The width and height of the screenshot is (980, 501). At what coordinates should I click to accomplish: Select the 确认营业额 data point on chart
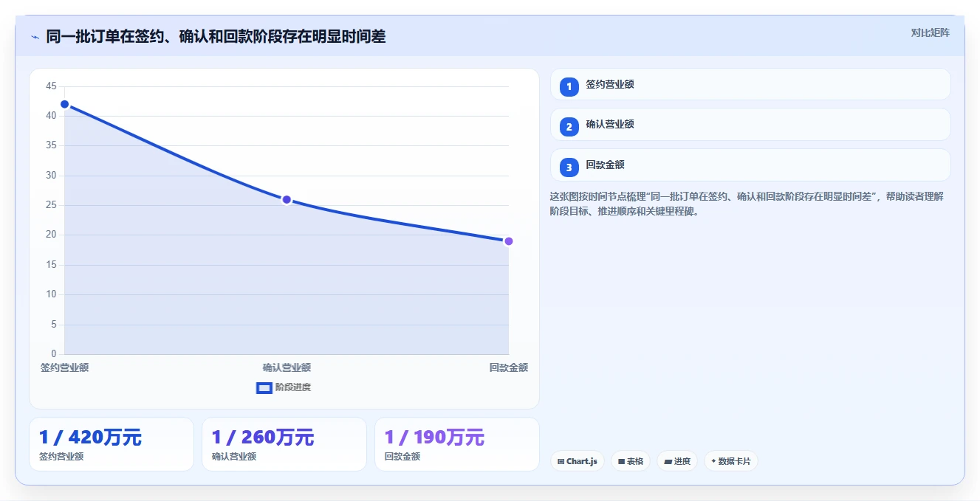coord(287,200)
